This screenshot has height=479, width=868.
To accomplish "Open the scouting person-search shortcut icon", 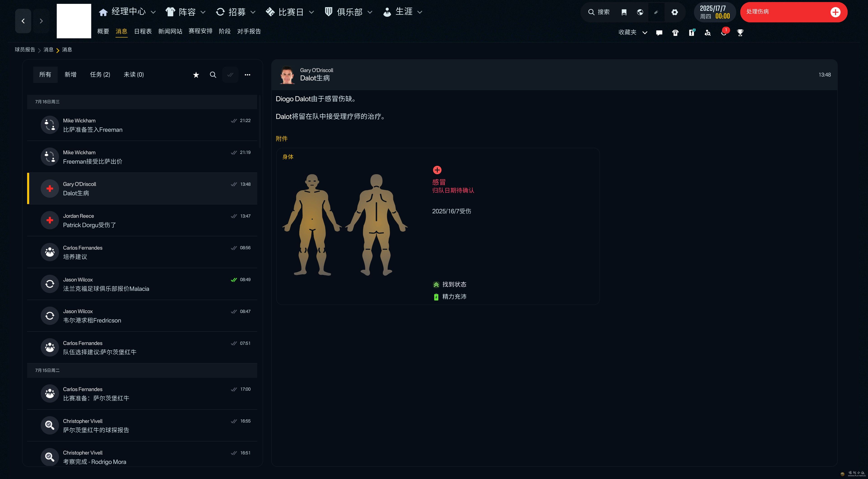I will point(708,33).
